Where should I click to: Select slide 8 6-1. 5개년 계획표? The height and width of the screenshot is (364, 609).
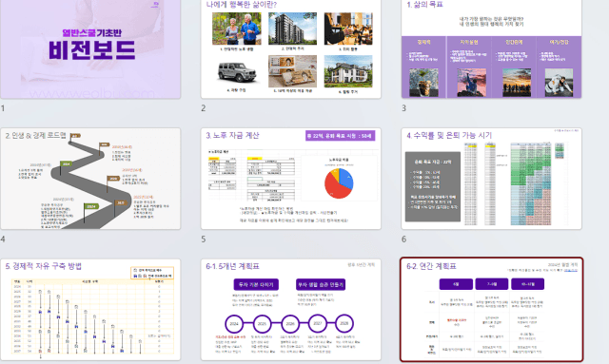click(291, 310)
